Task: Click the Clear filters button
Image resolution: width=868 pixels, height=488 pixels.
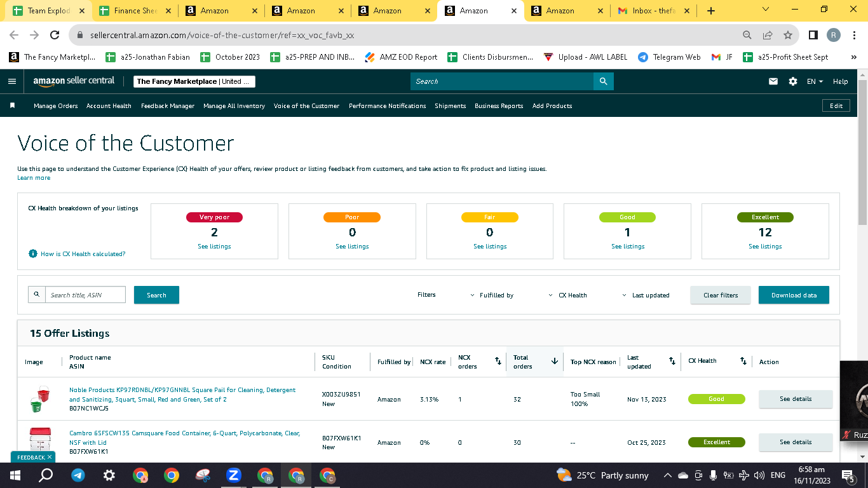Action: point(721,295)
